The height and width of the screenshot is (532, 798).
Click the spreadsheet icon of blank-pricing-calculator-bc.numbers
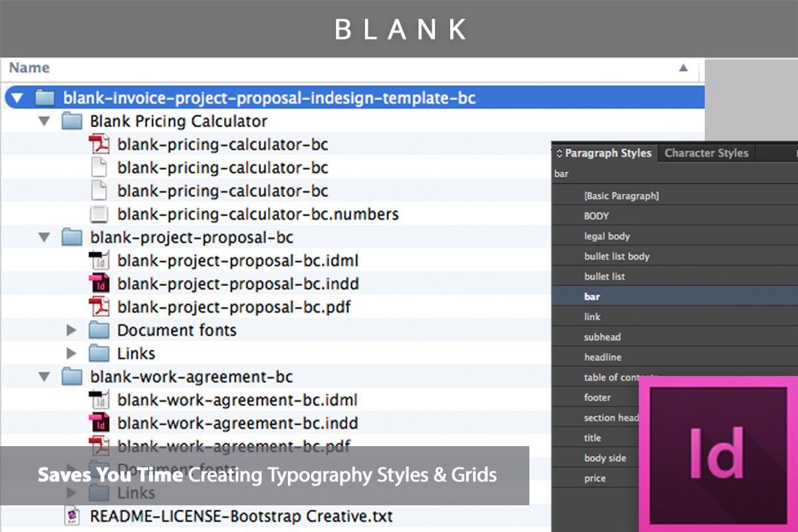click(98, 214)
